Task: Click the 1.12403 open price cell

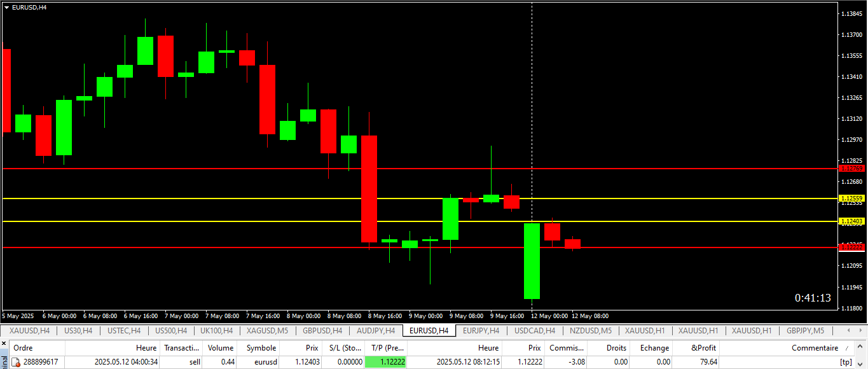Action: tap(307, 362)
